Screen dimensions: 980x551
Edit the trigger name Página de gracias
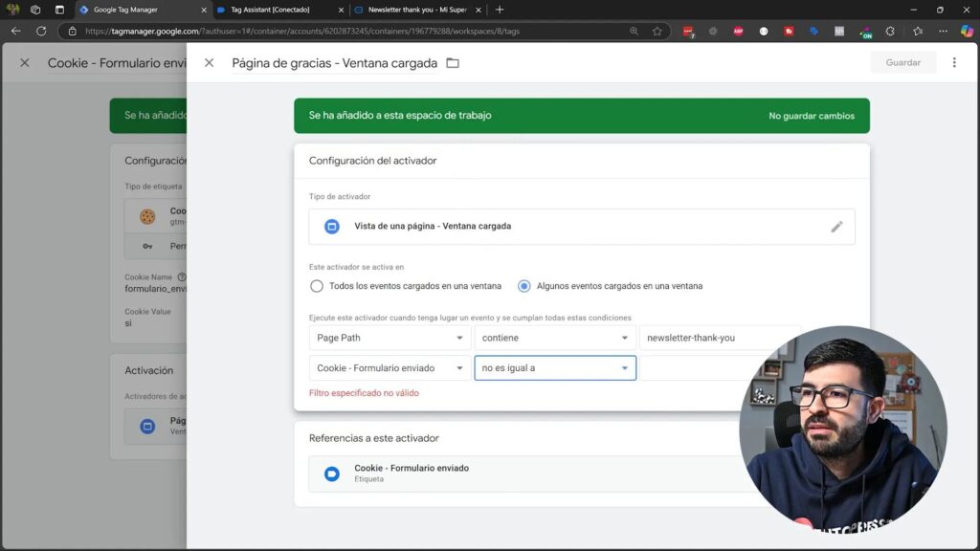(x=334, y=63)
